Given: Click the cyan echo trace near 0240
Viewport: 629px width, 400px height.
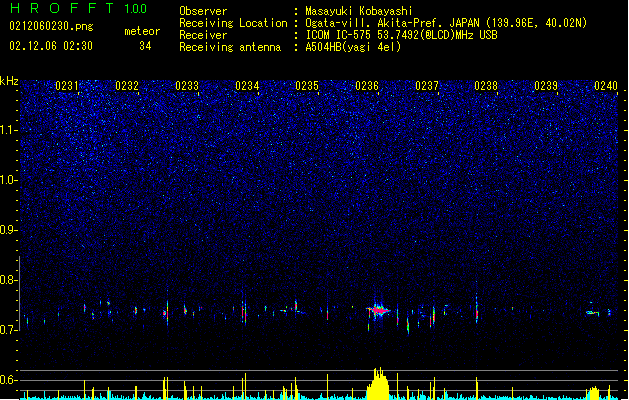Looking at the screenshot, I should tap(593, 313).
